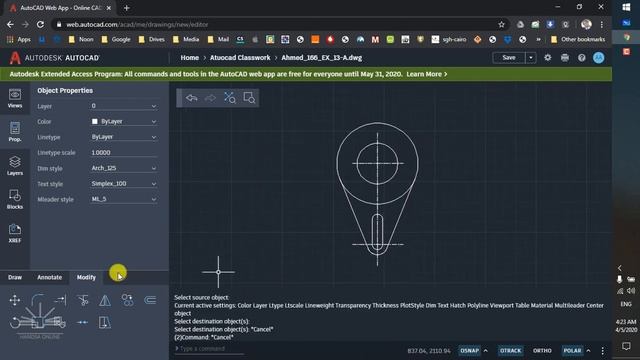640x360 pixels.
Task: Click the coordinates readout 837.04, 2110.94
Action: tap(429, 351)
